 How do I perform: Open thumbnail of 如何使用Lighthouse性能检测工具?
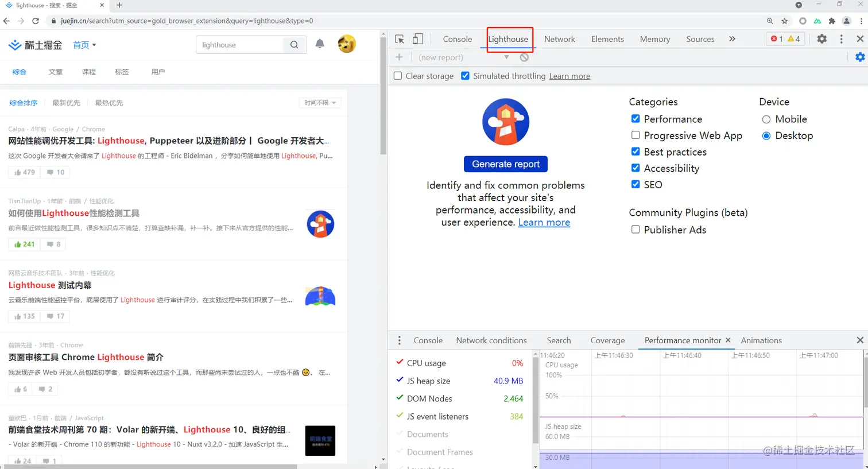click(x=320, y=224)
